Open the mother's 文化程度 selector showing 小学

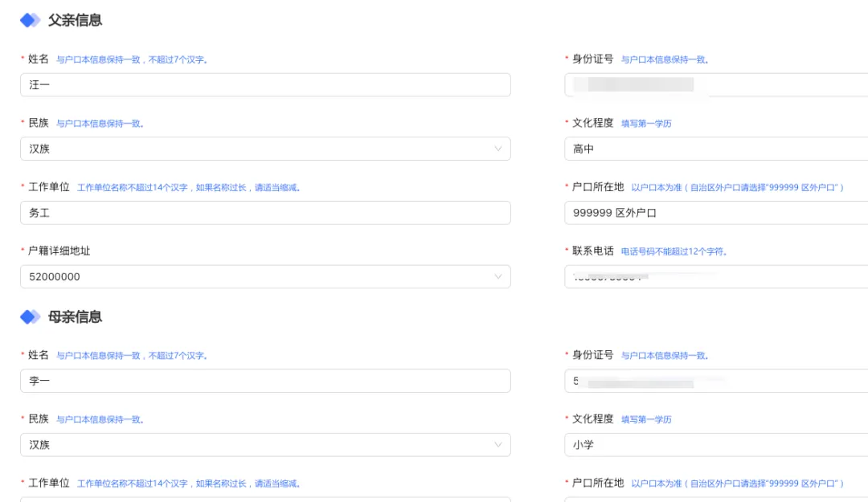pyautogui.click(x=716, y=445)
